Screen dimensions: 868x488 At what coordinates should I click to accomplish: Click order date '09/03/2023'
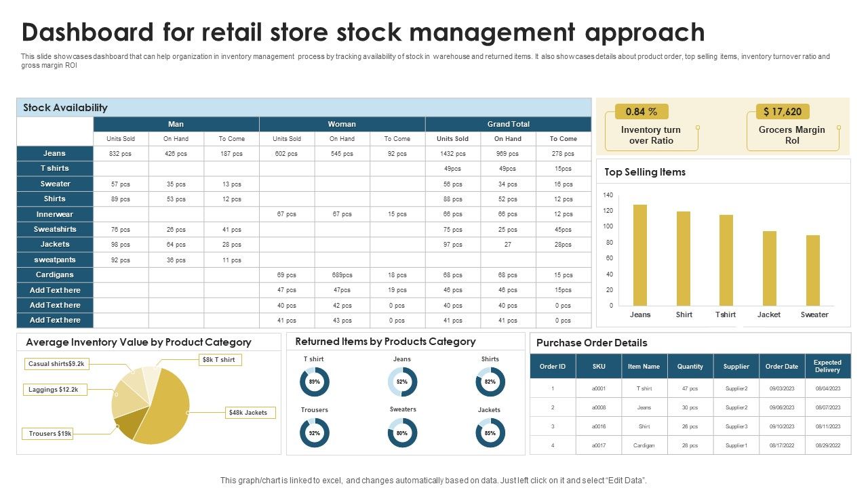click(782, 388)
